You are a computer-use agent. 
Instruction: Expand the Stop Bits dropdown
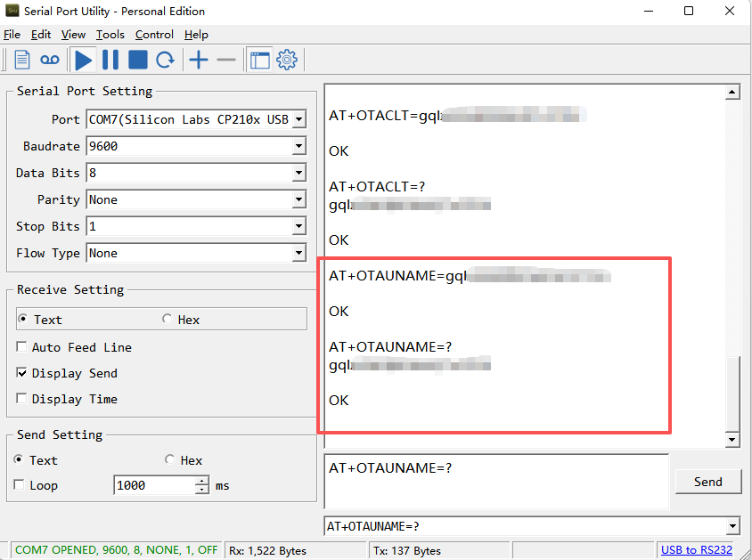click(298, 226)
